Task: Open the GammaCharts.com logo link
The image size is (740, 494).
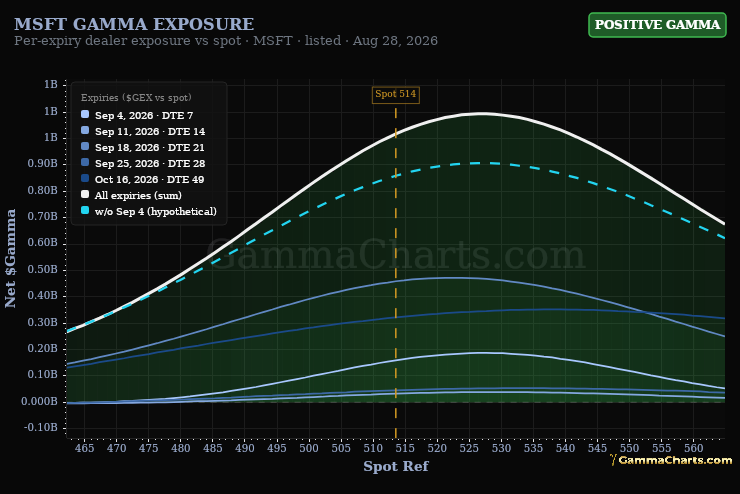Action: tap(671, 460)
